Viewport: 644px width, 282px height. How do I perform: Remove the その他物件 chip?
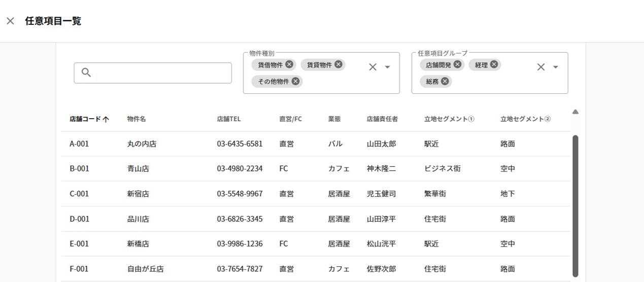pos(295,81)
